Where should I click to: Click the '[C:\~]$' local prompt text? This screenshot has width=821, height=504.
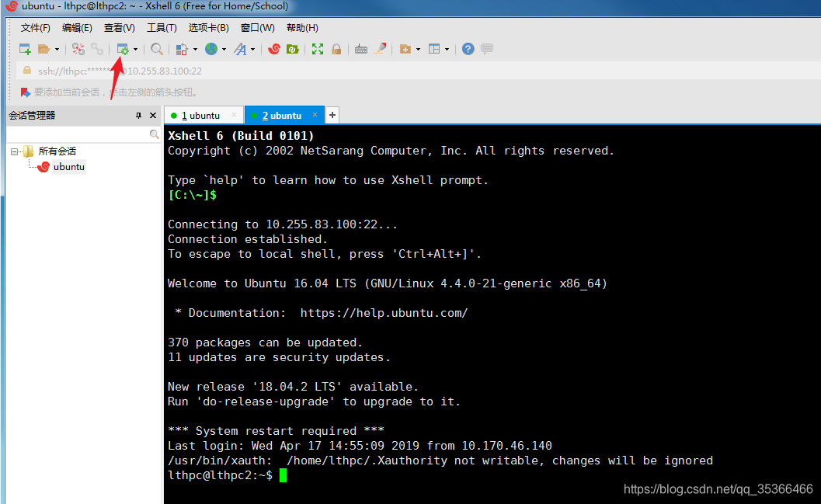[x=192, y=195]
